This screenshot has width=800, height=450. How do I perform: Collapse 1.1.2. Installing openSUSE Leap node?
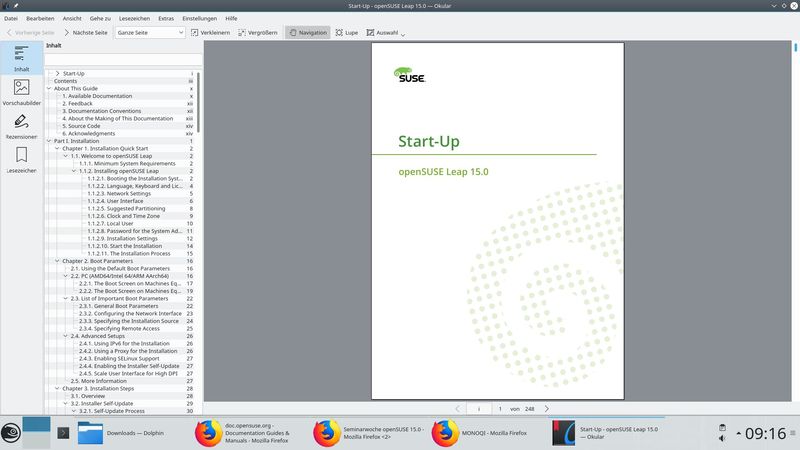[x=74, y=171]
